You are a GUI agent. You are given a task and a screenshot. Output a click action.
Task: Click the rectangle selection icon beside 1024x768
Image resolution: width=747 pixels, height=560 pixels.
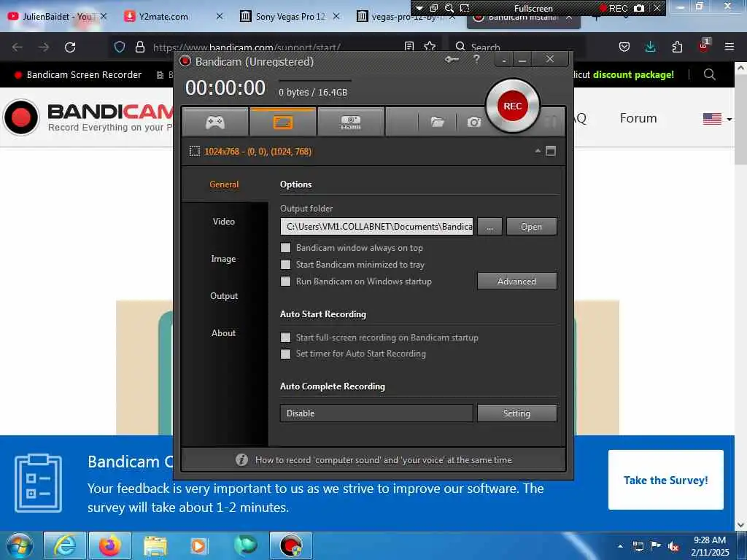(194, 152)
